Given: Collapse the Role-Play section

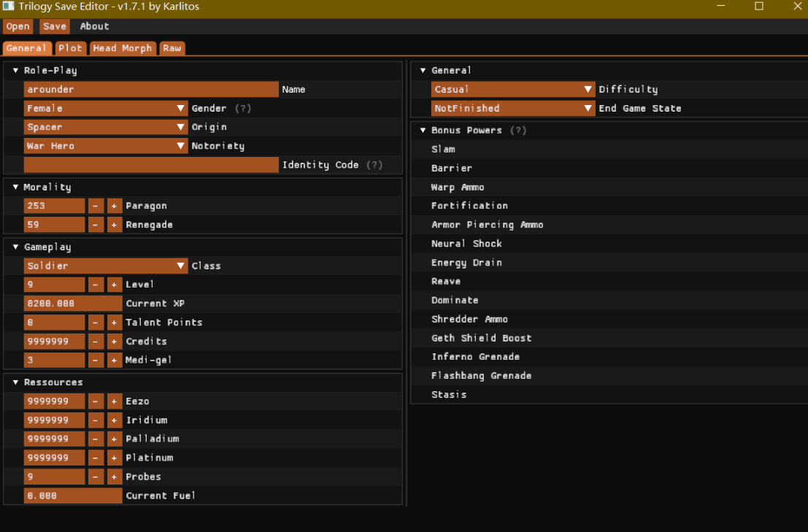Looking at the screenshot, I should tap(15, 71).
